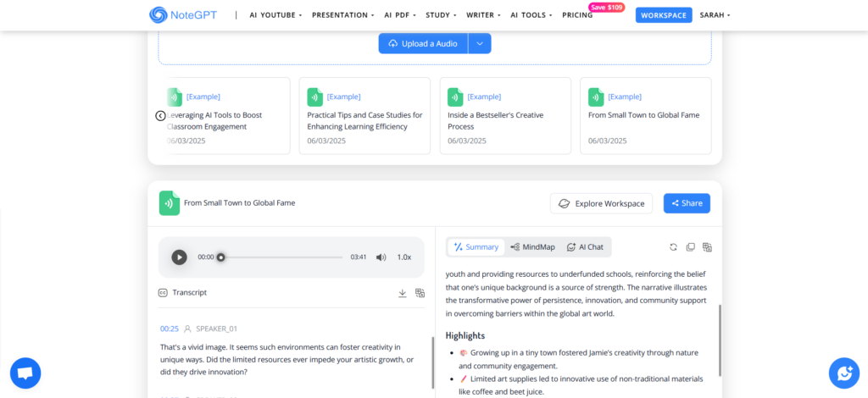This screenshot has width=868, height=398.
Task: Seek within the audio progress bar
Action: [282, 257]
